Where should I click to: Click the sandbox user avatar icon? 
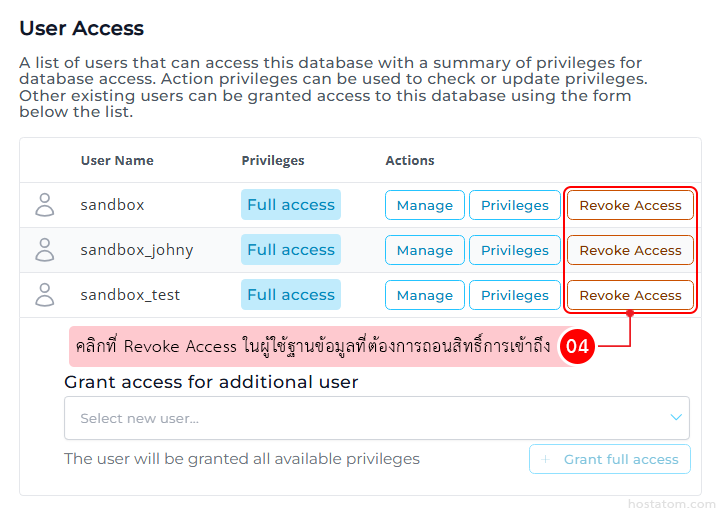[45, 205]
